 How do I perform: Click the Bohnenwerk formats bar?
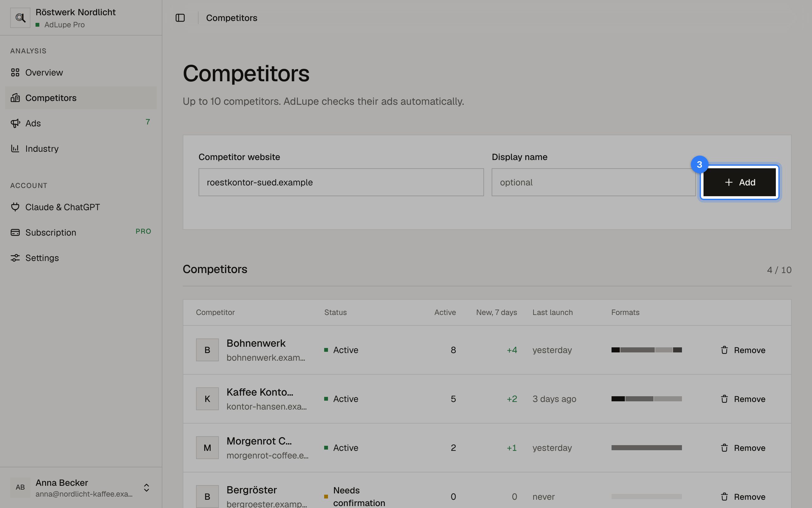(646, 350)
